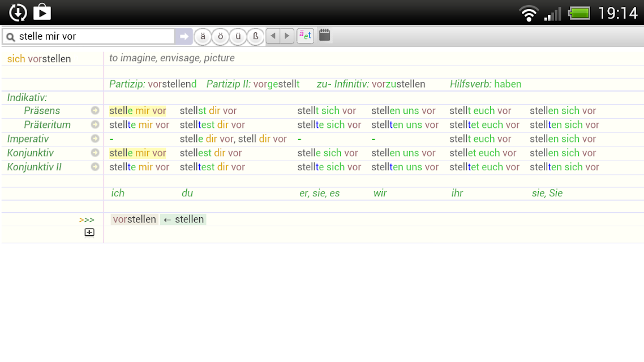The image size is (644, 362).
Task: Click the 'Konjunktiv' label
Action: click(x=31, y=153)
